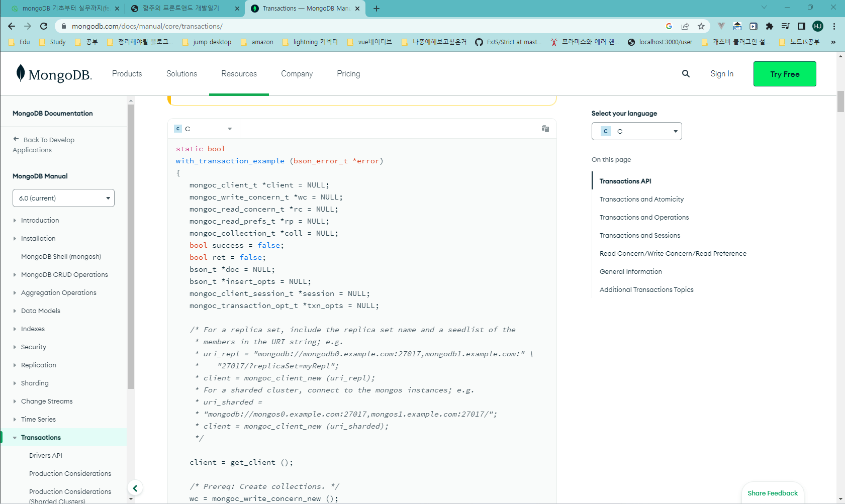Open Production Considerations sidebar page
The image size is (845, 504).
tap(70, 474)
